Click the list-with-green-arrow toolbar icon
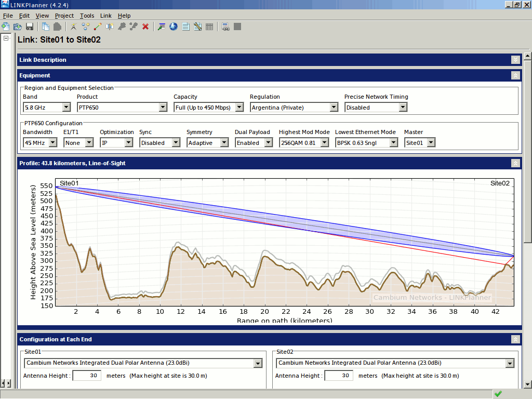 [162, 26]
